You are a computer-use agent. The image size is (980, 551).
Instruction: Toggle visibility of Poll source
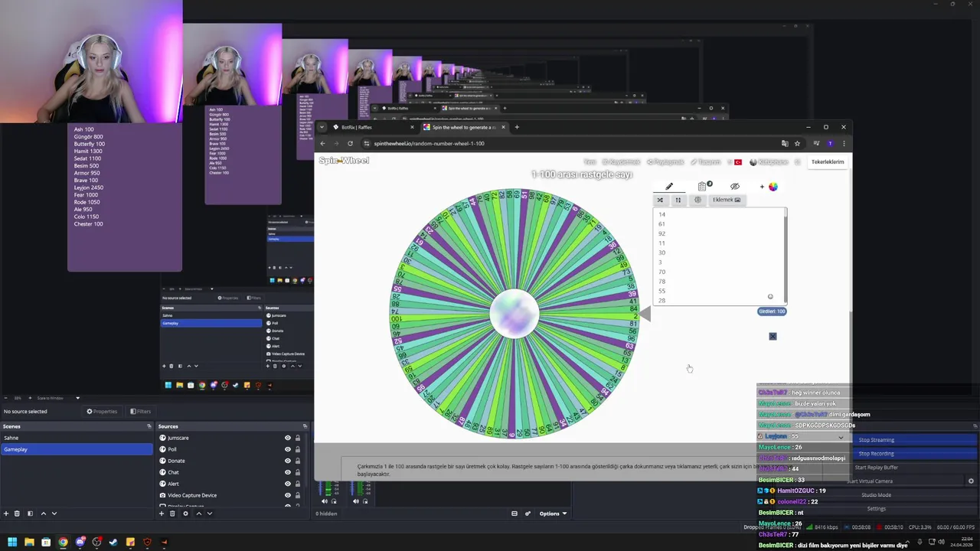pos(288,449)
